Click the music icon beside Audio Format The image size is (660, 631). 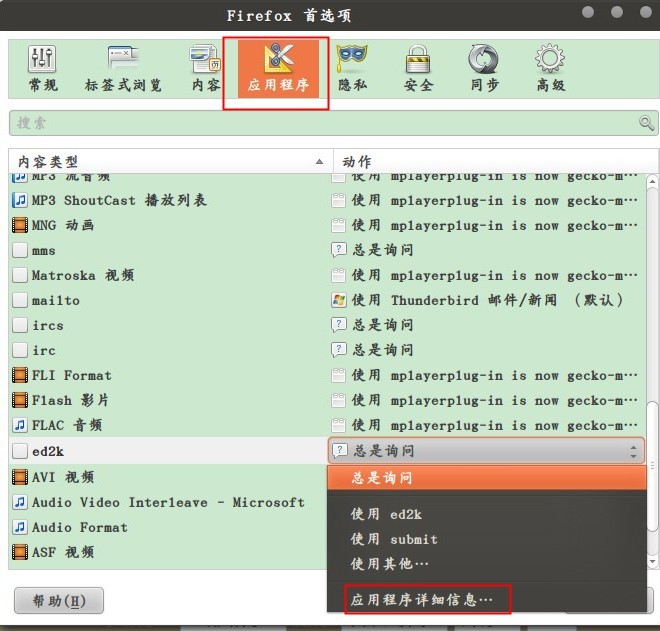coord(20,527)
